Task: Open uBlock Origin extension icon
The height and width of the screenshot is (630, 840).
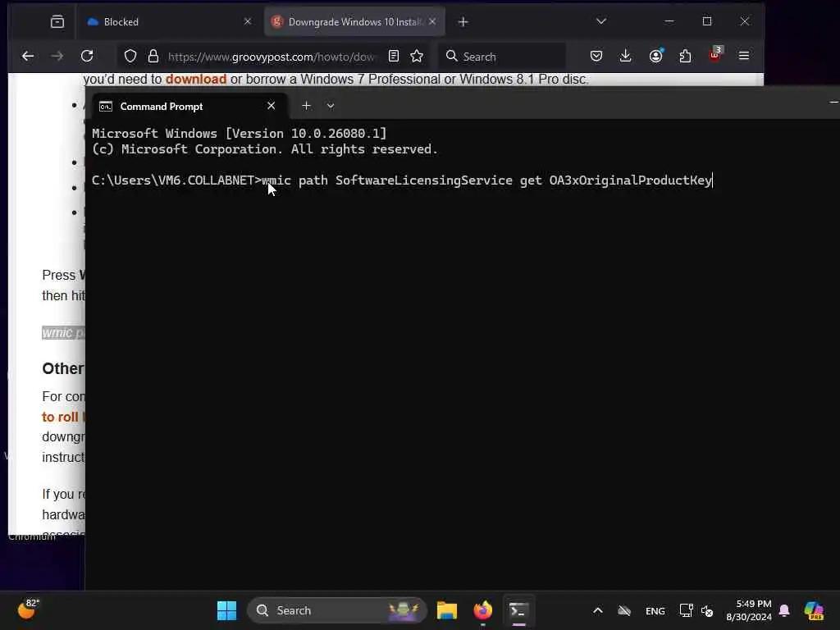Action: coord(715,55)
